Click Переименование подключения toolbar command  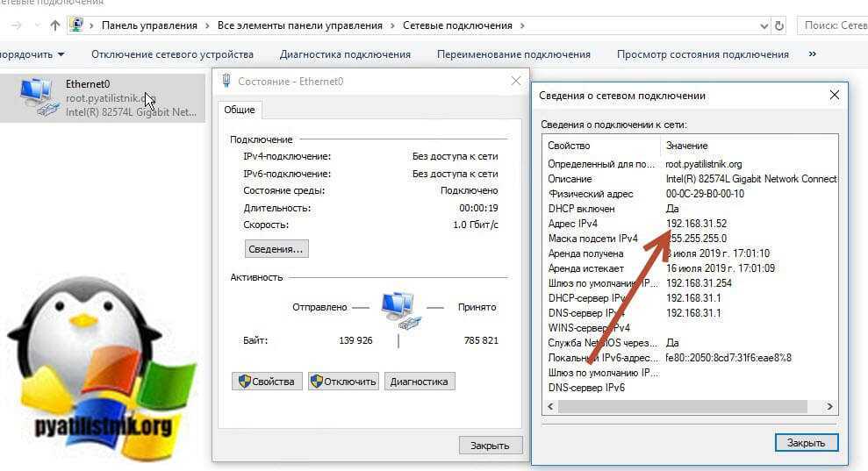click(513, 54)
